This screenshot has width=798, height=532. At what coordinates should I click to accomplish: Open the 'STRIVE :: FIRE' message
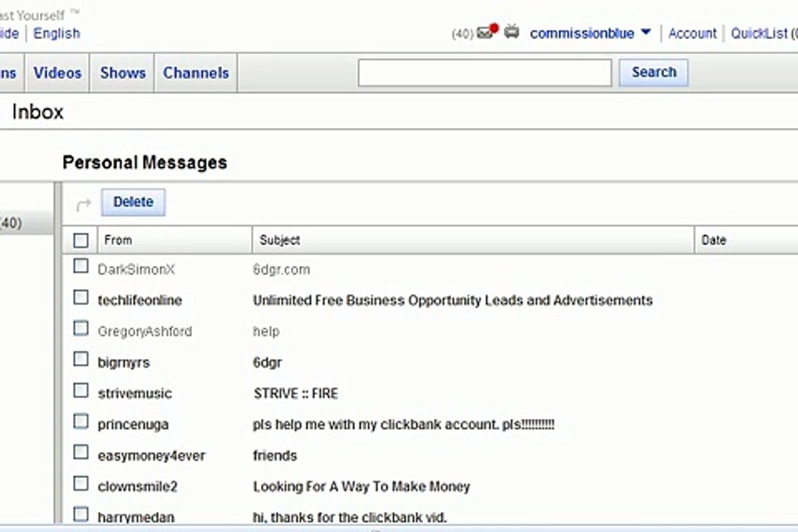click(x=296, y=394)
